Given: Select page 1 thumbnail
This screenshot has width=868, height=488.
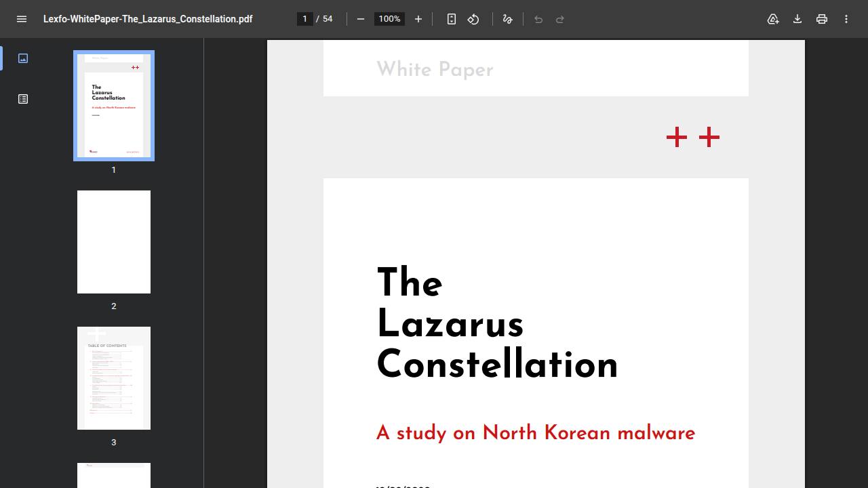Looking at the screenshot, I should pyautogui.click(x=114, y=106).
